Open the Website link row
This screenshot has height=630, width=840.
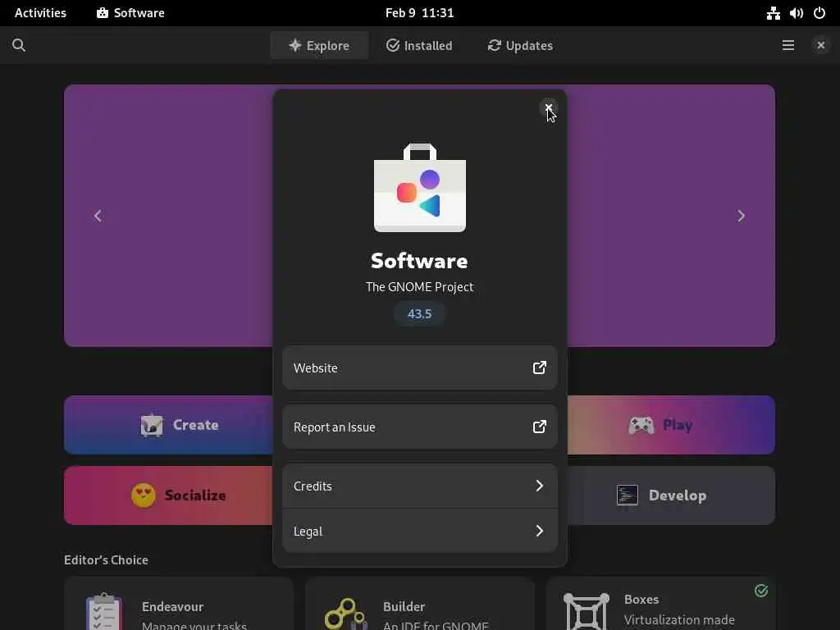[420, 367]
